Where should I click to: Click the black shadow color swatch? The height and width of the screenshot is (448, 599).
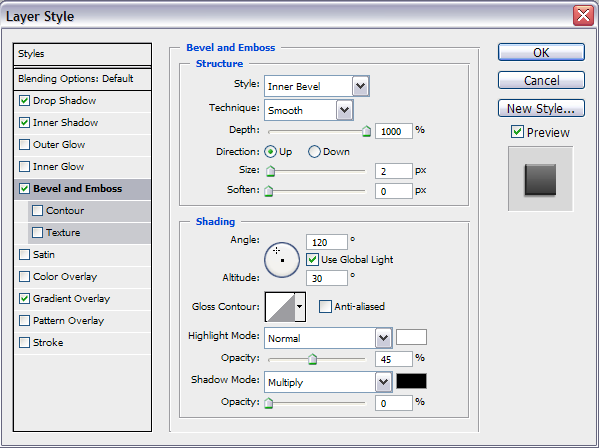pyautogui.click(x=411, y=381)
